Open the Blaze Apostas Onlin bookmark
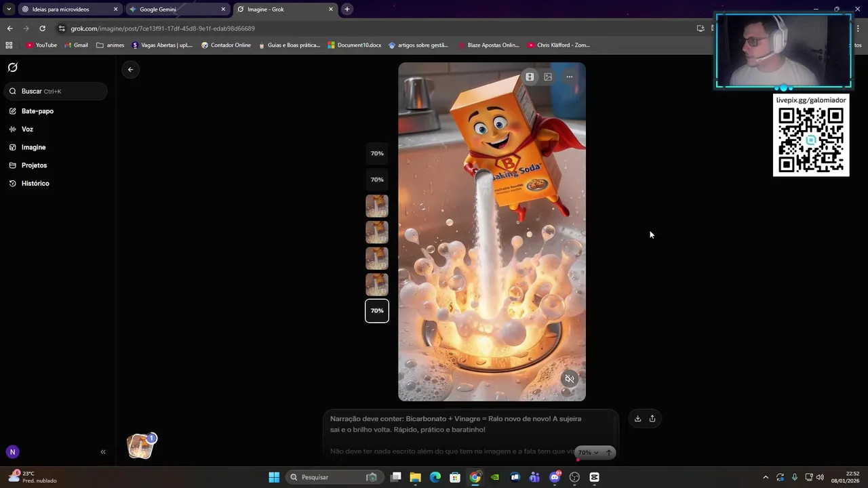This screenshot has height=488, width=868. (x=488, y=45)
